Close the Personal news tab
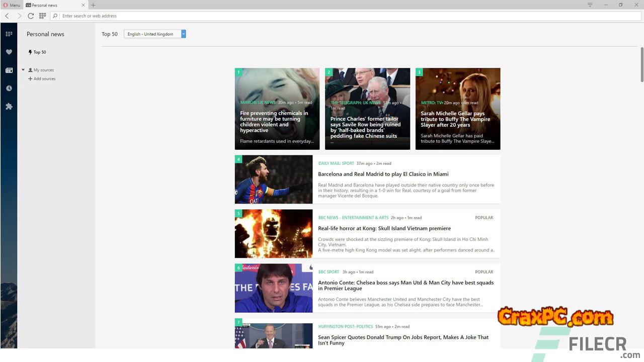The width and height of the screenshot is (644, 362). pyautogui.click(x=84, y=5)
